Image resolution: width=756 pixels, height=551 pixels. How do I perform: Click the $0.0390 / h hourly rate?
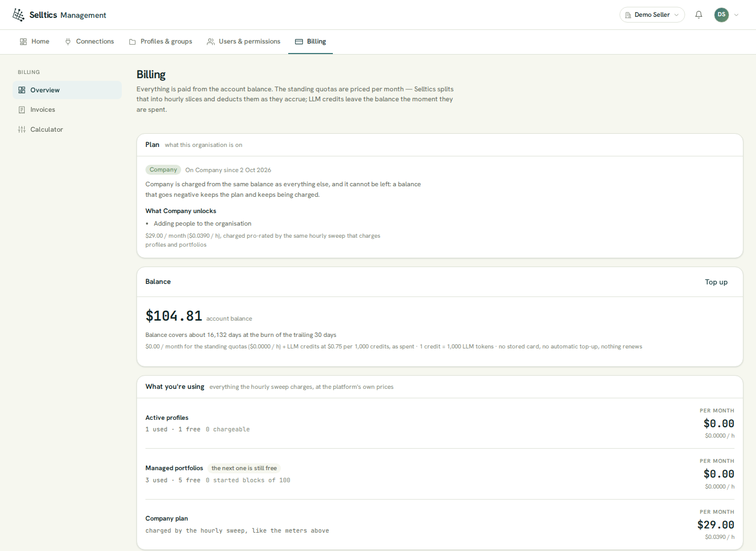coord(720,537)
